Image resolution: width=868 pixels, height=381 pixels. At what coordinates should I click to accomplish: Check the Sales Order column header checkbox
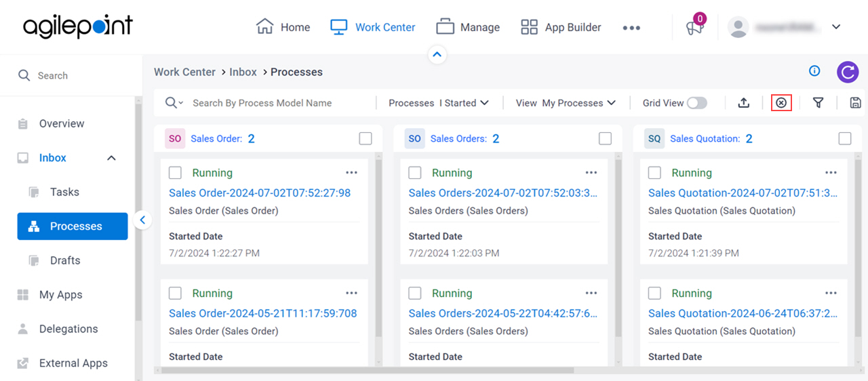point(366,139)
